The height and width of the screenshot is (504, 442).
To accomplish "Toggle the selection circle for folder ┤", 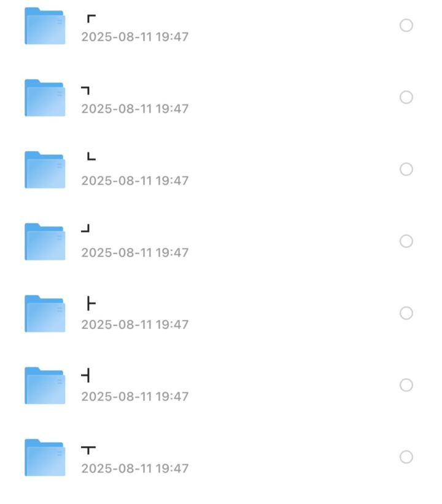I will pyautogui.click(x=406, y=385).
